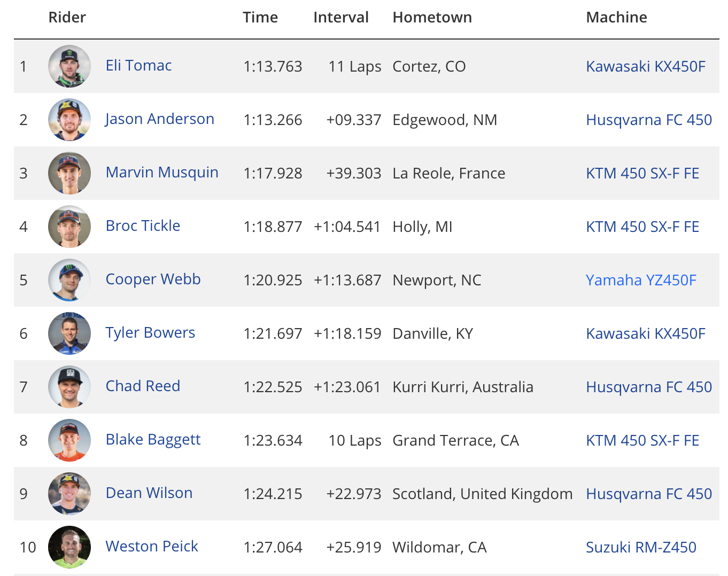
Task: Click the Rider column header
Action: pos(67,18)
